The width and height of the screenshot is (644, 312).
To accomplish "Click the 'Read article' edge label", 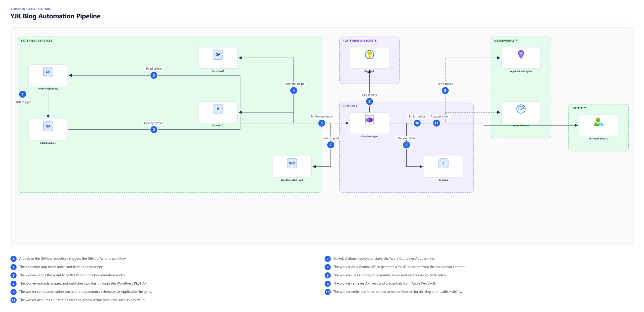I will [x=154, y=69].
